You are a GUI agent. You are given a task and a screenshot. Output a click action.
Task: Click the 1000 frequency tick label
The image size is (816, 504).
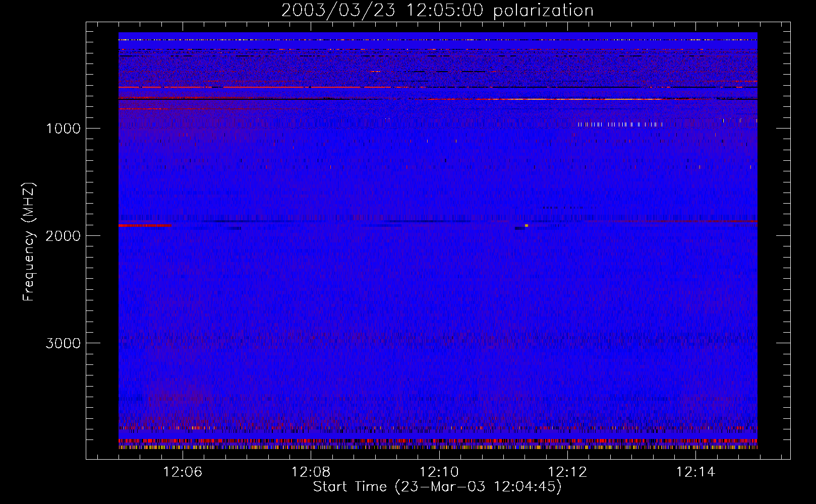click(x=64, y=129)
